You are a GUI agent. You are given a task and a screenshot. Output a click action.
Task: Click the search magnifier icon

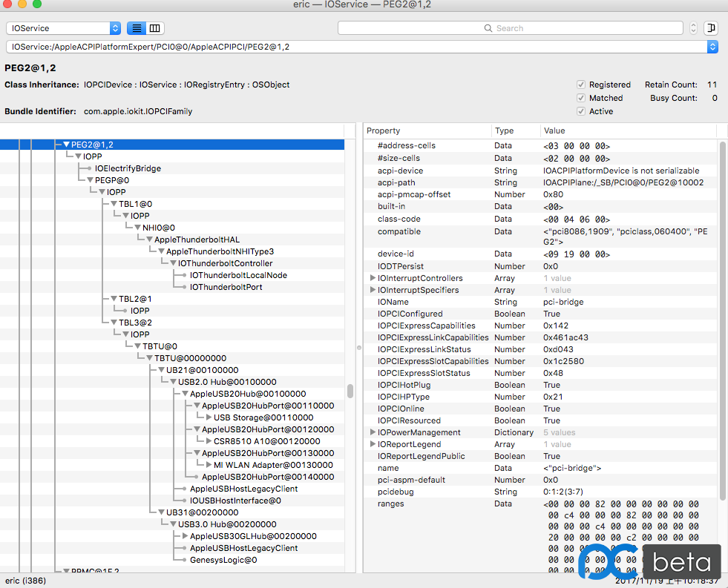488,28
